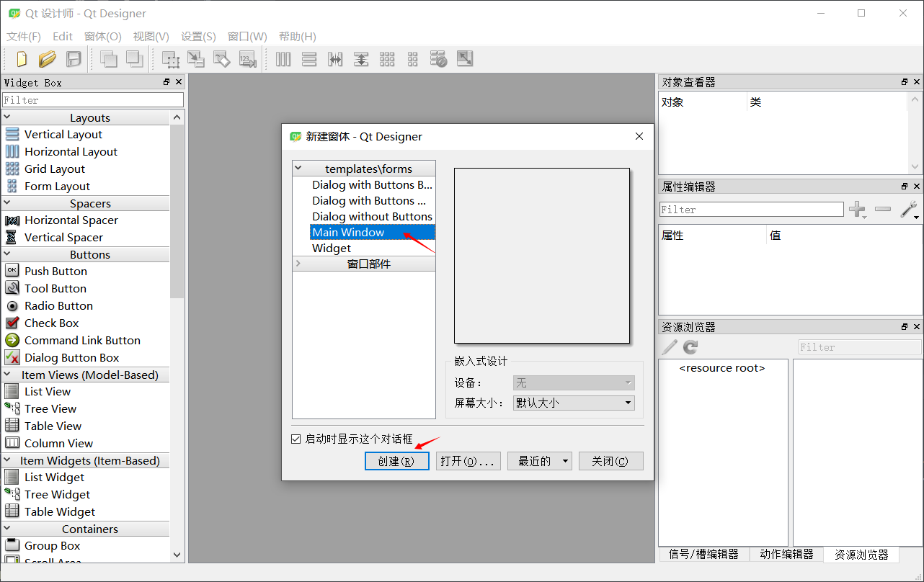This screenshot has width=924, height=582.
Task: Collapse the Layouts category in Widget Box
Action: point(7,117)
